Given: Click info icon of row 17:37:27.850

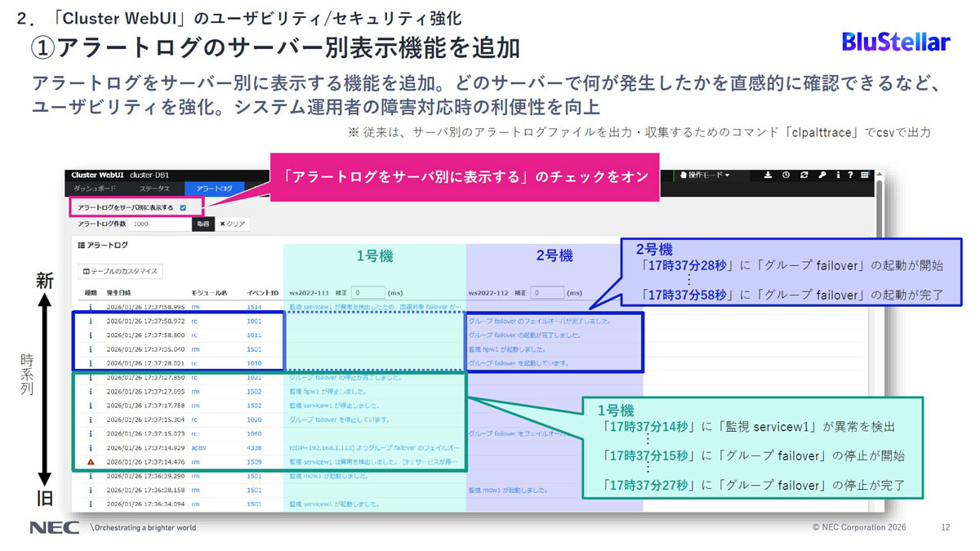Looking at the screenshot, I should coord(91,377).
